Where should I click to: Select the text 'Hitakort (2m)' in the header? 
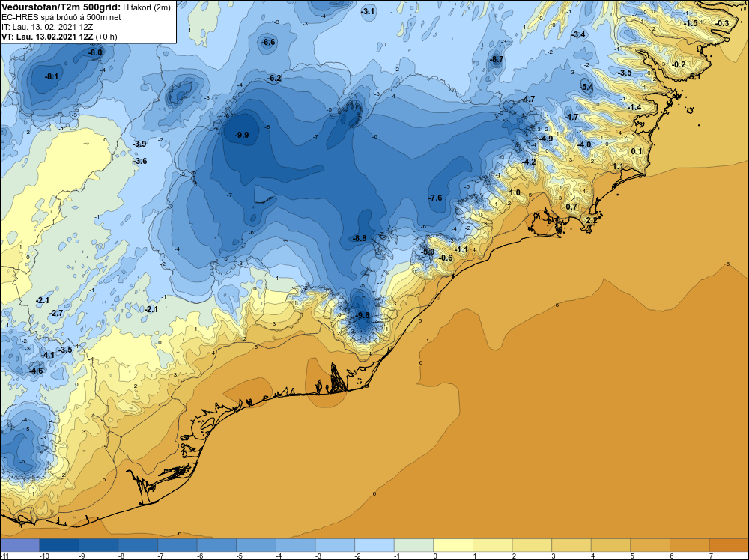point(147,7)
